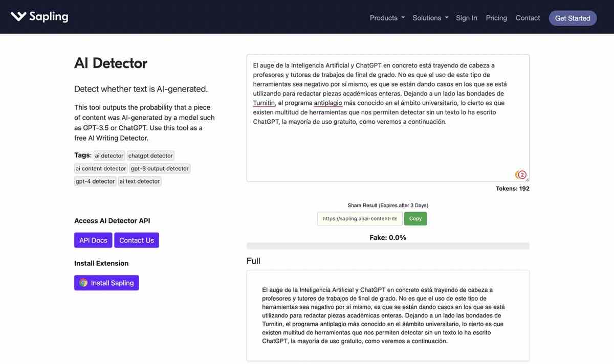
Task: Navigate to Contact in the navbar
Action: (528, 18)
